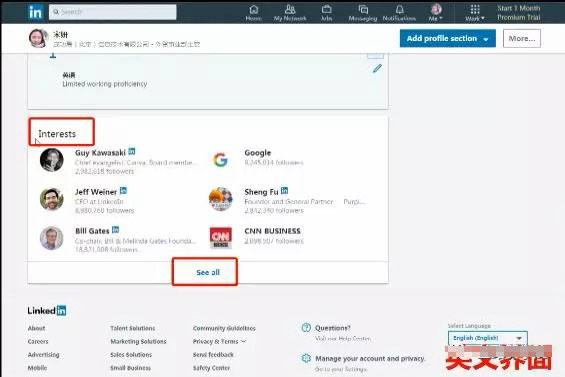Open the Google interest name
The height and width of the screenshot is (377, 565).
(258, 153)
